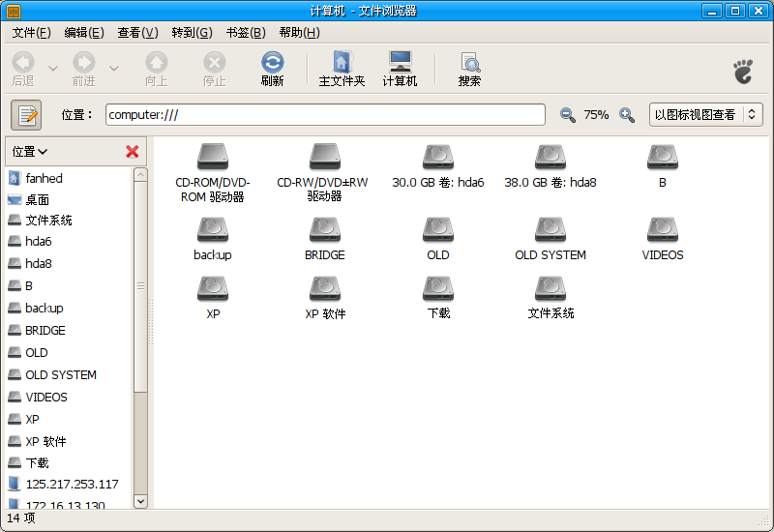Open 下载 in the sidebar list
The height and width of the screenshot is (532, 774).
tap(69, 463)
